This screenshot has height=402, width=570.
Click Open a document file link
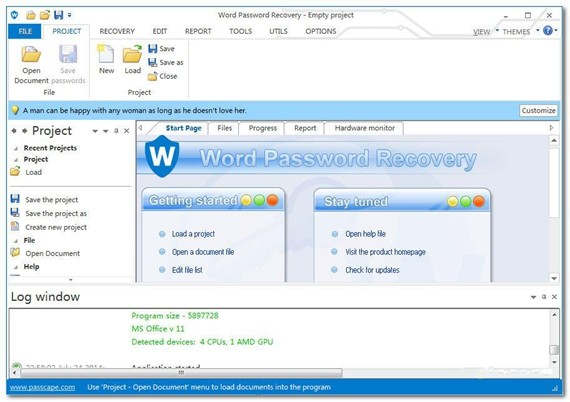tap(203, 252)
